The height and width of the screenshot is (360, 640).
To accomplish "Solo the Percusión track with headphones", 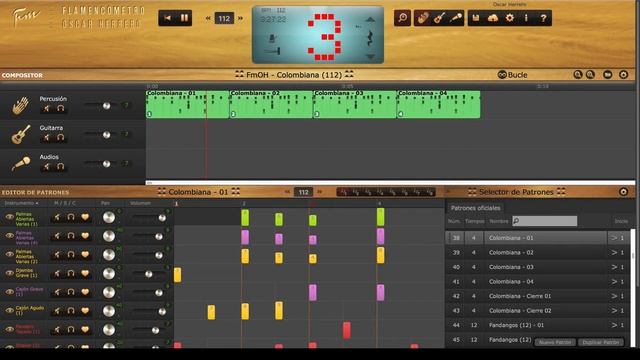I will (x=61, y=108).
